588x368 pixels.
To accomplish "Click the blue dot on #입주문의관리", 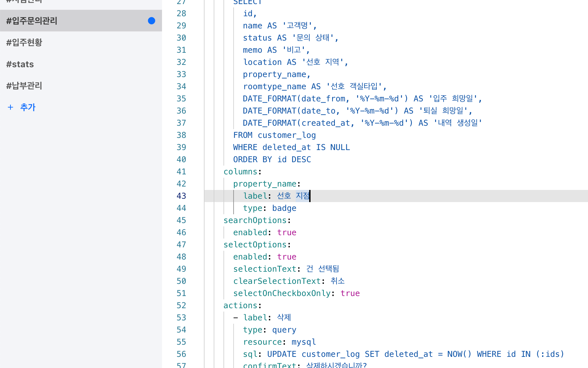I will (x=152, y=21).
